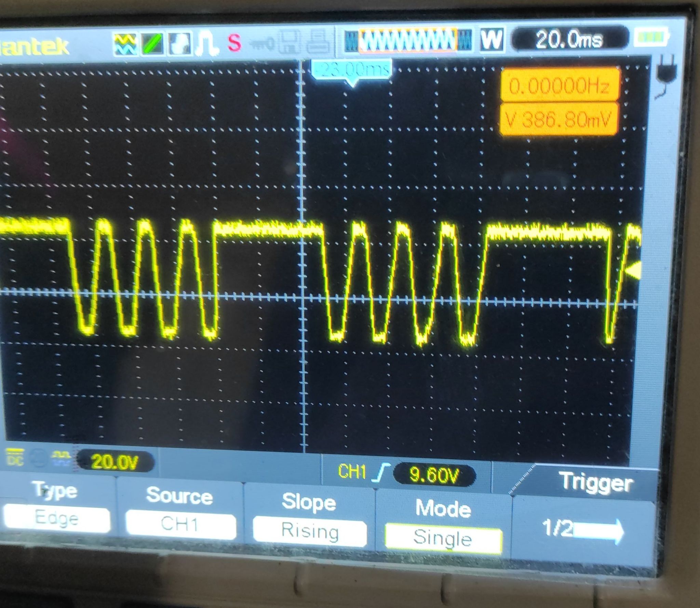Click the greyed-out printer icon
This screenshot has width=700, height=608.
[x=318, y=42]
